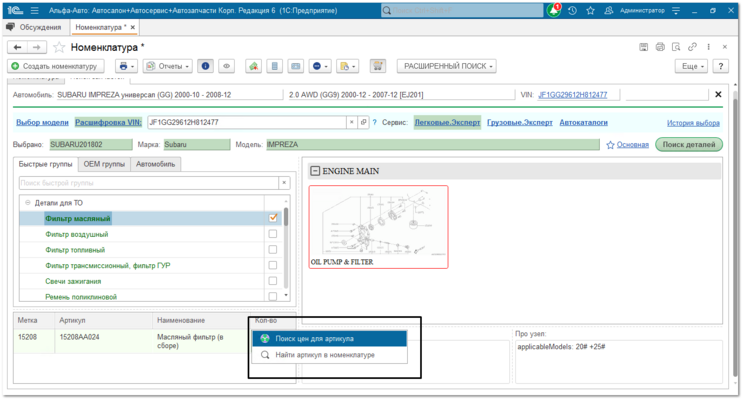Open the Автокаталоги link

pos(584,122)
